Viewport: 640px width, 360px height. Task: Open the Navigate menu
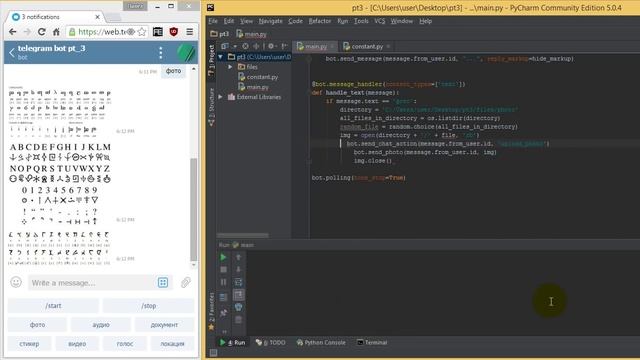tap(270, 21)
